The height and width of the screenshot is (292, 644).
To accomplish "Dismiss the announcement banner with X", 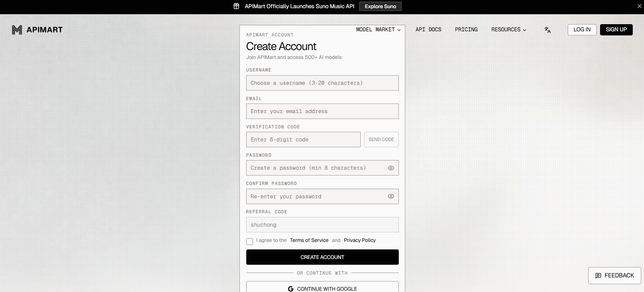I will [x=639, y=6].
